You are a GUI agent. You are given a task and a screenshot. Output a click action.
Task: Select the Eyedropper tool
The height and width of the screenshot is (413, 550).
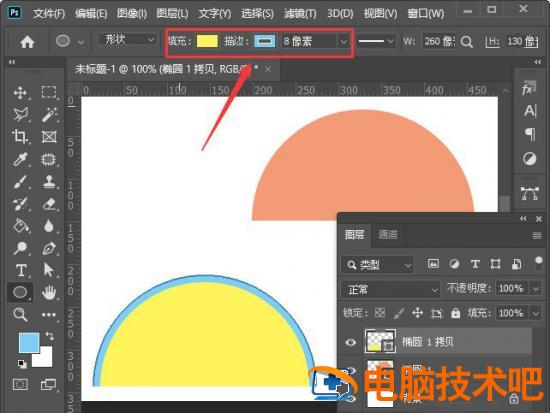pyautogui.click(x=20, y=159)
